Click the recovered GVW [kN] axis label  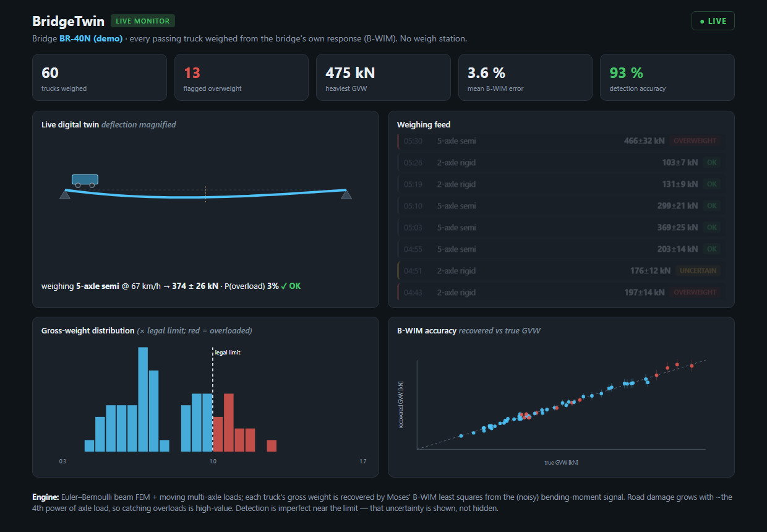click(x=401, y=405)
